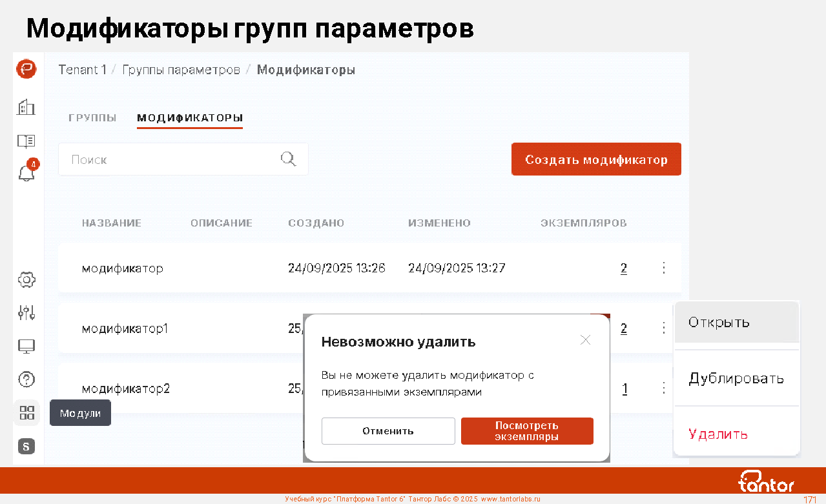
Task: Open three-dot menu for модификатор2 row
Action: 663,388
